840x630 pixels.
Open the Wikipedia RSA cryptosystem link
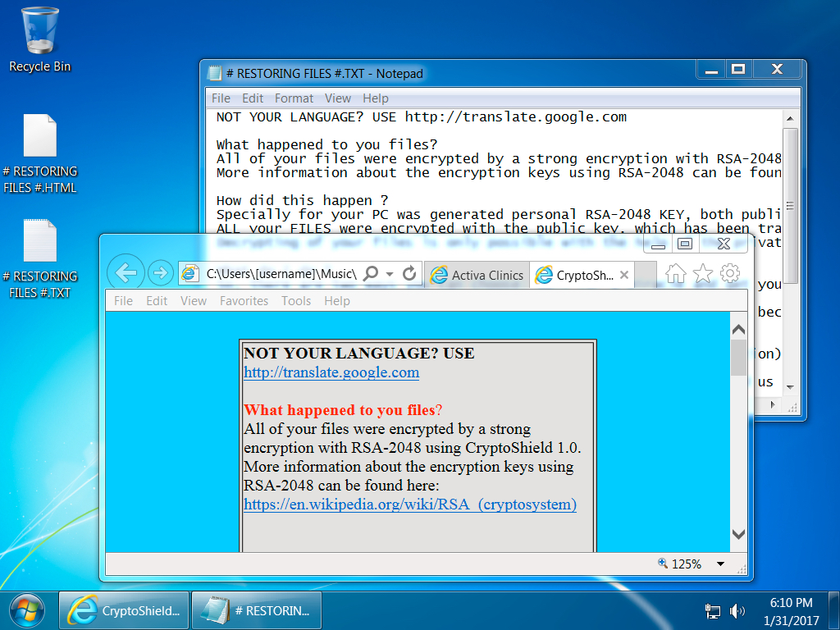[410, 504]
